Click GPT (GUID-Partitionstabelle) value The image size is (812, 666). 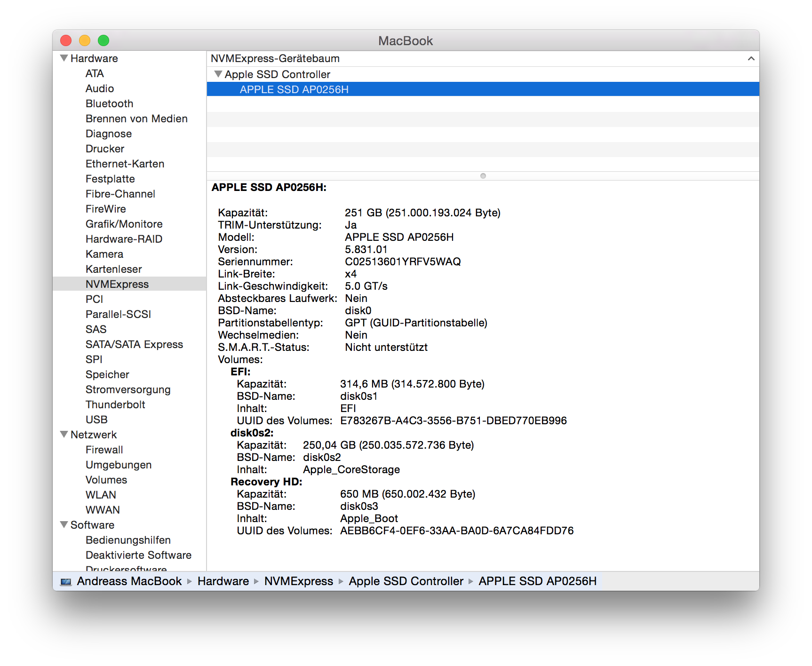[x=416, y=323]
